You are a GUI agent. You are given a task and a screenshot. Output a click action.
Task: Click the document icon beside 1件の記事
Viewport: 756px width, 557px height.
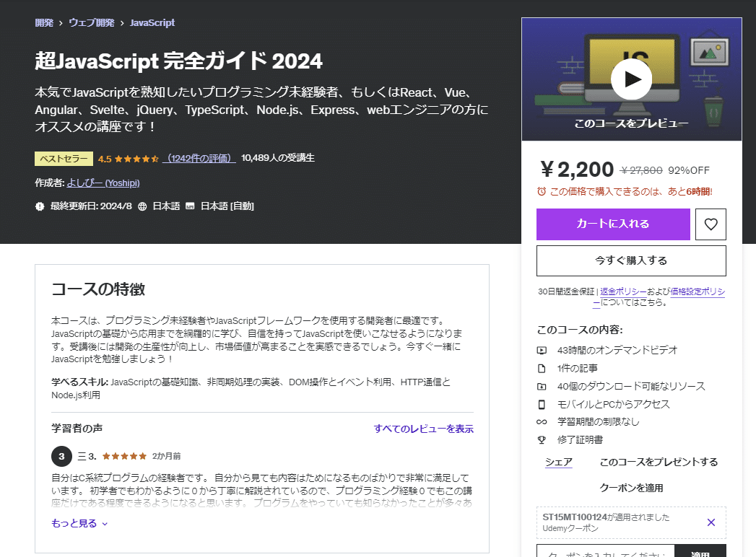542,369
